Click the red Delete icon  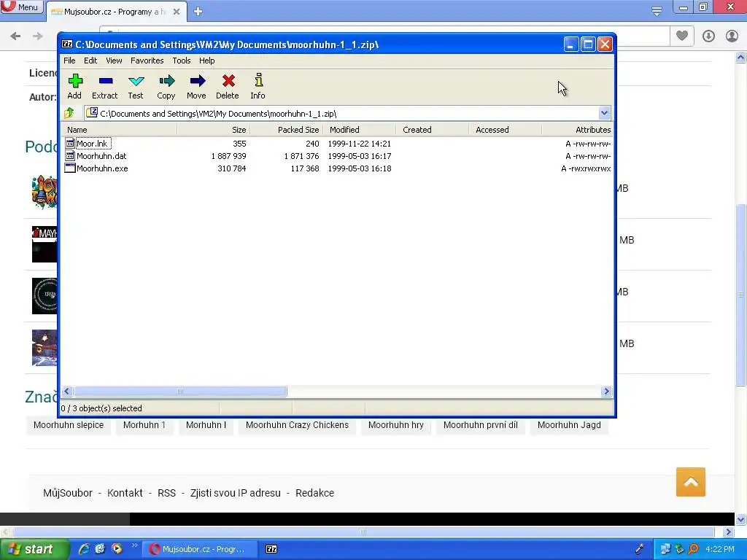(228, 80)
